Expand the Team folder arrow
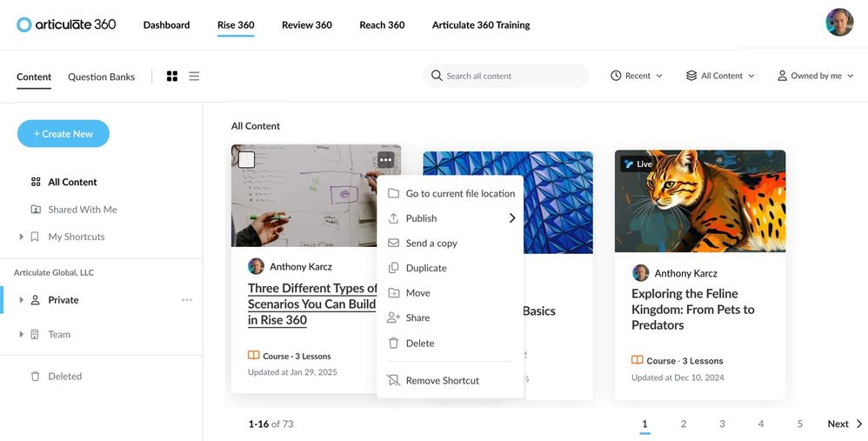Viewport: 868px width, 441px height. click(21, 334)
